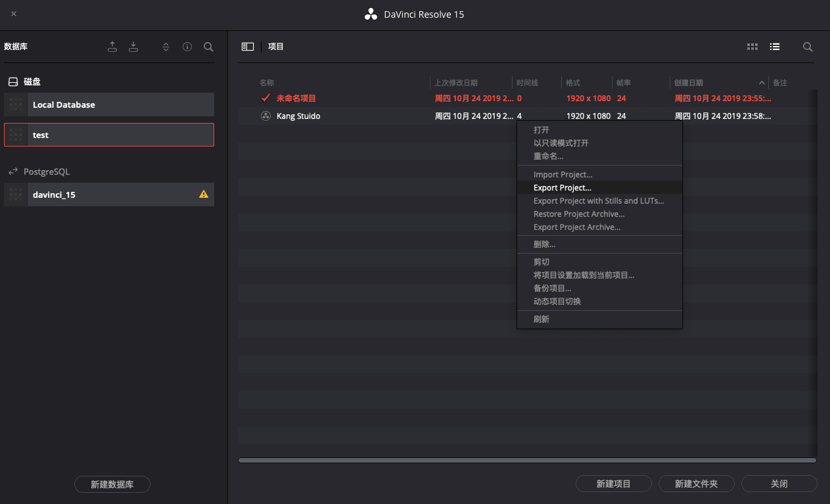This screenshot has width=830, height=504.
Task: Click the DaVinci Resolve logo in title
Action: pos(371,14)
